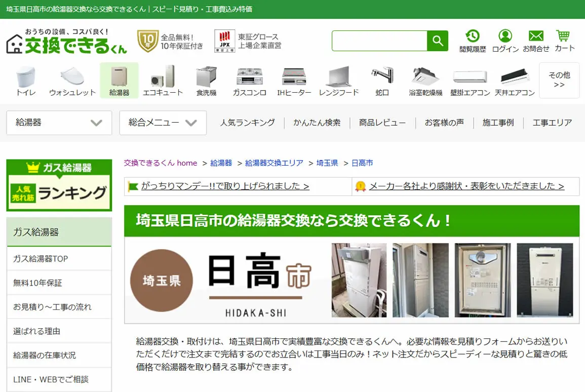The height and width of the screenshot is (392, 585).
Task: Open the contact (お問合せ) envelope icon
Action: [x=536, y=41]
